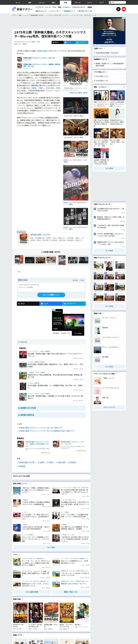138x644 pixels.
Task: Share via top X ポスト button
Action: click(58, 42)
